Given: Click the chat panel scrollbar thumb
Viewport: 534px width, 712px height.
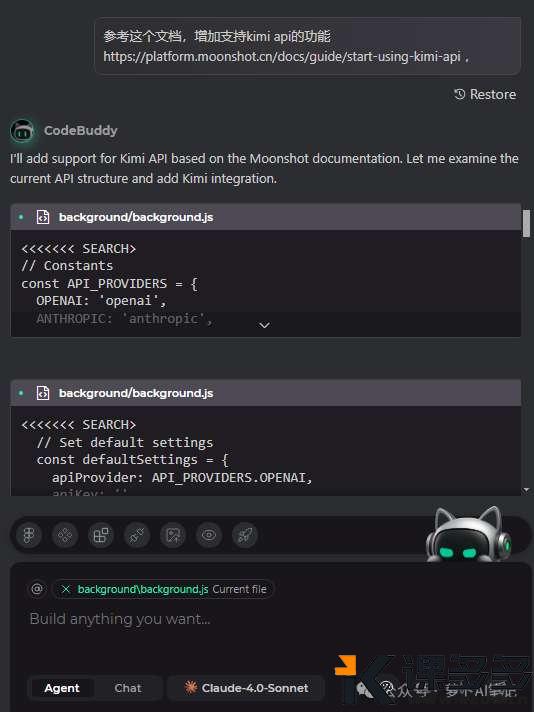Looking at the screenshot, I should pyautogui.click(x=526, y=223).
